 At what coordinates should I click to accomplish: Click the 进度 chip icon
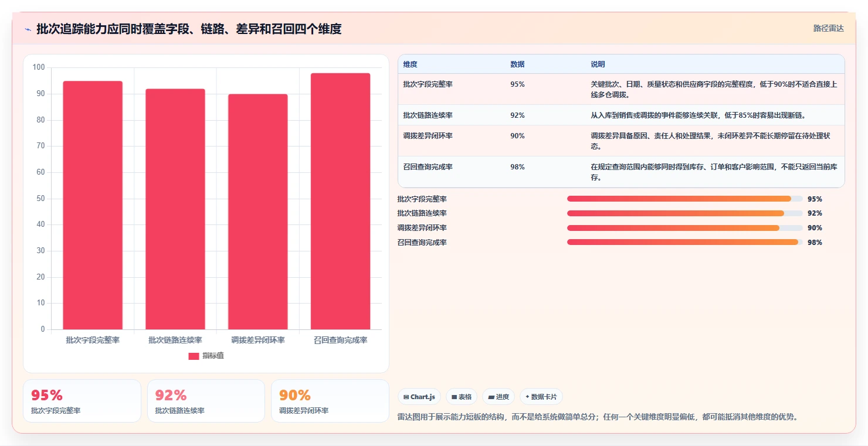[x=491, y=397]
